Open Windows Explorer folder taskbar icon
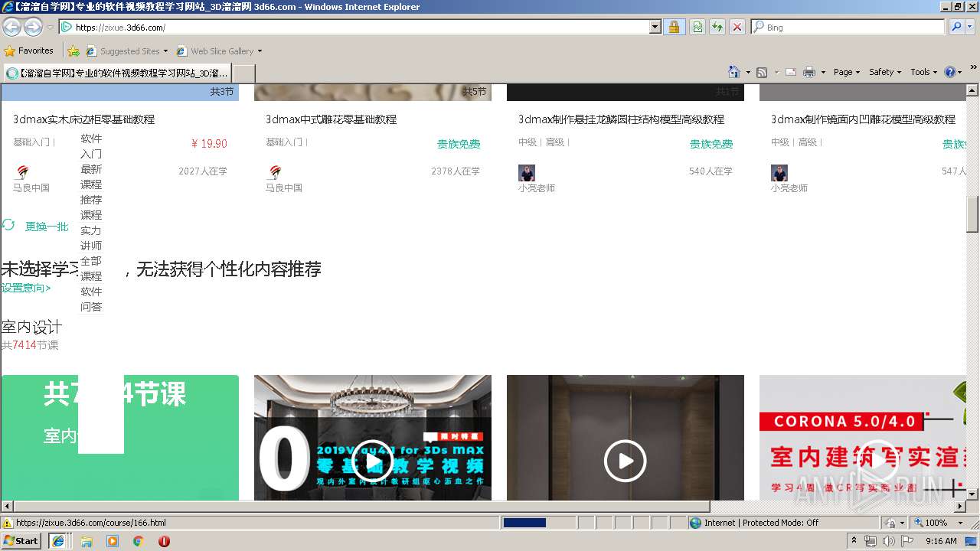The height and width of the screenshot is (551, 980). point(87,541)
